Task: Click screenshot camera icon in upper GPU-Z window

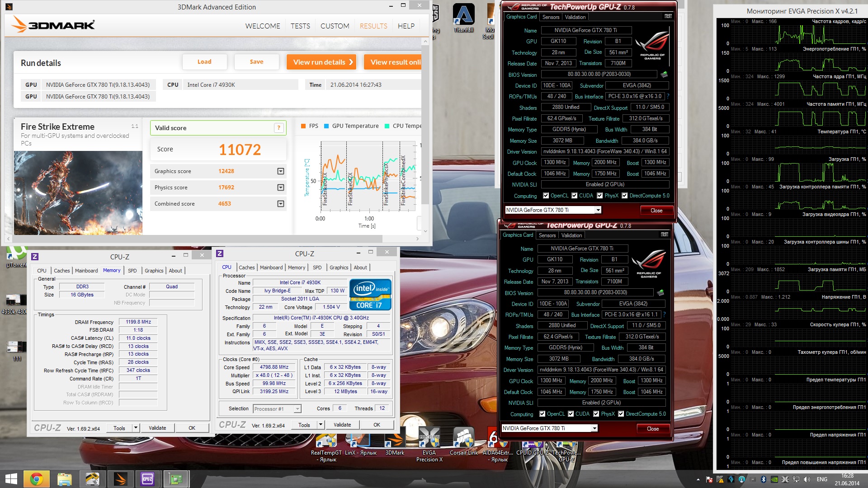Action: (x=668, y=16)
